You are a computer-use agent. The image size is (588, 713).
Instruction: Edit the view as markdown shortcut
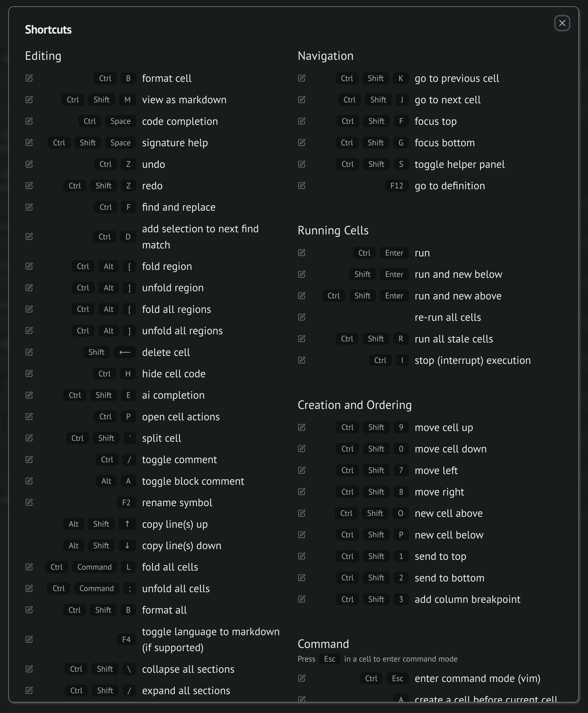[x=29, y=100]
